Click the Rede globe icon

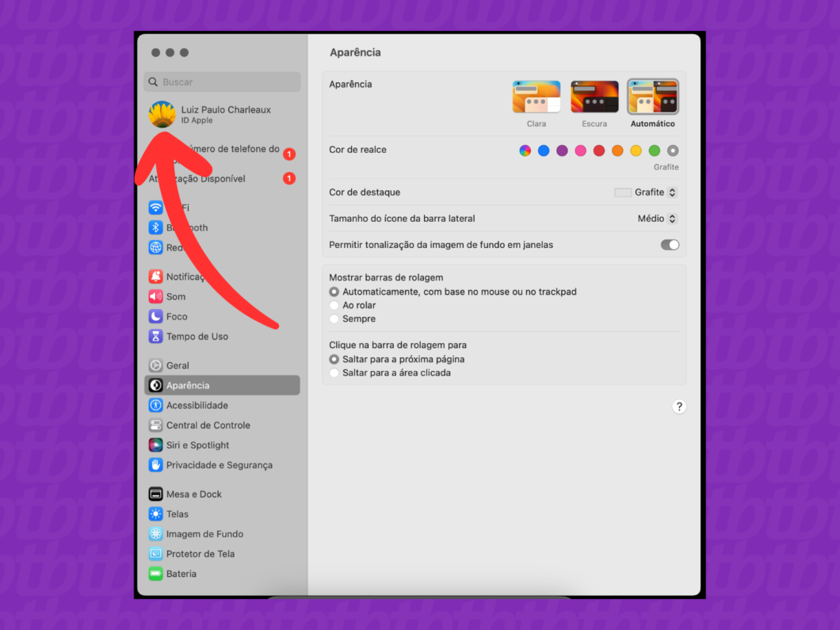[155, 247]
